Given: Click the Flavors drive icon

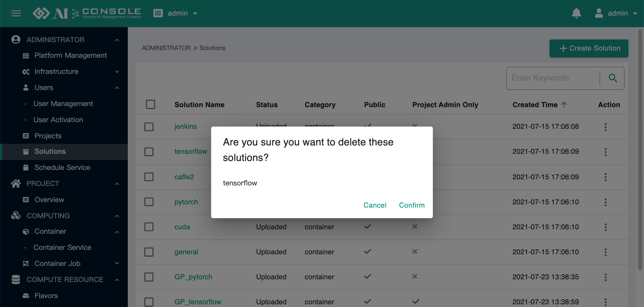Looking at the screenshot, I should pyautogui.click(x=26, y=296).
